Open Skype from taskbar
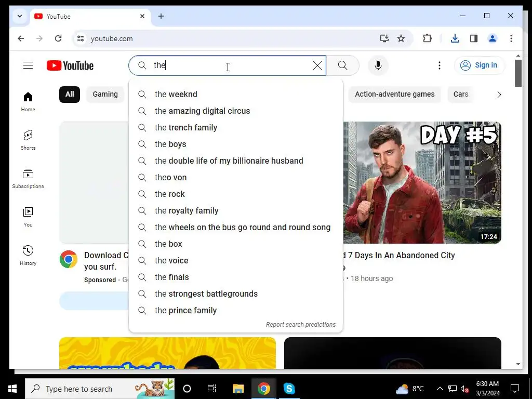Image resolution: width=532 pixels, height=399 pixels. [289, 389]
